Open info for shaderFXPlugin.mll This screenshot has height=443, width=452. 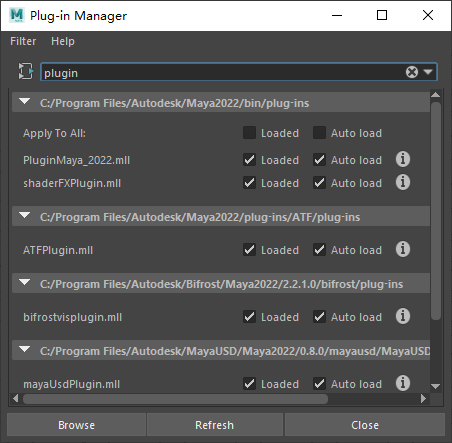coord(403,182)
